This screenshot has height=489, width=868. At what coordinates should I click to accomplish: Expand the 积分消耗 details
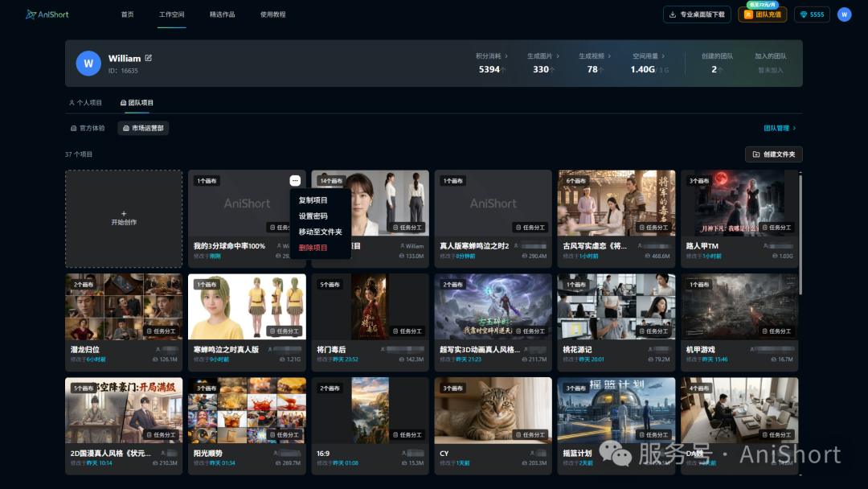[x=492, y=56]
